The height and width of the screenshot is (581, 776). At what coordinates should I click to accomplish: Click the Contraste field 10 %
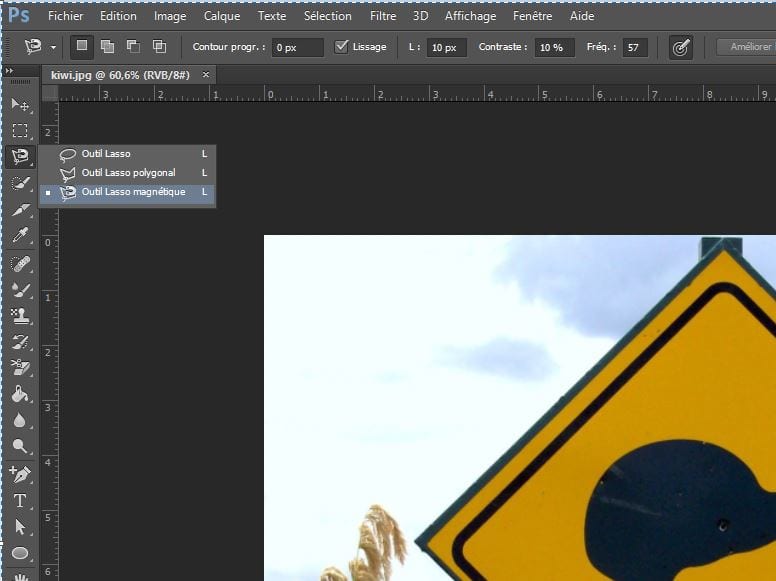(554, 48)
